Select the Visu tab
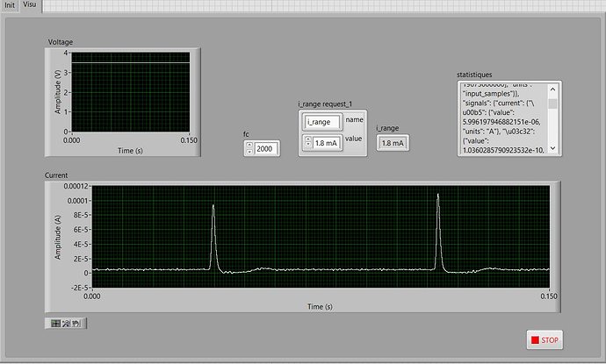 29,4
